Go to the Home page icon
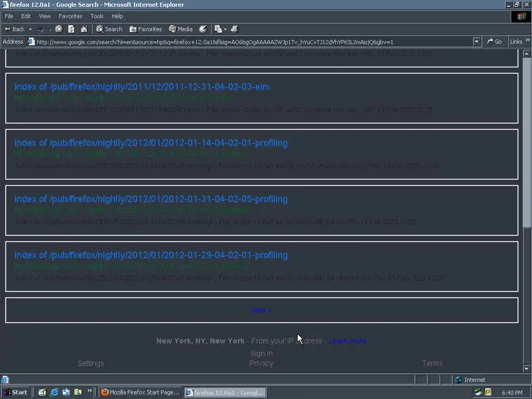The width and height of the screenshot is (532, 399). coord(84,29)
